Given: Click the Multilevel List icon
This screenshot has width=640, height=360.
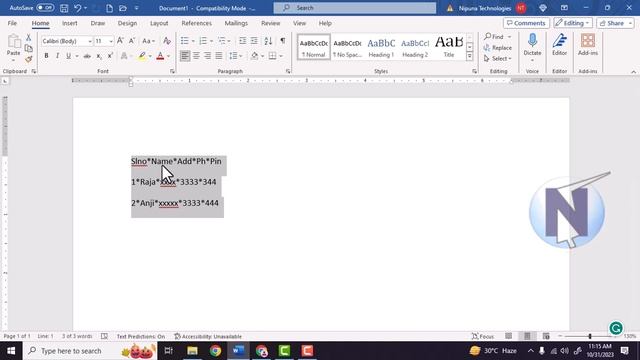Looking at the screenshot, I should tap(222, 41).
